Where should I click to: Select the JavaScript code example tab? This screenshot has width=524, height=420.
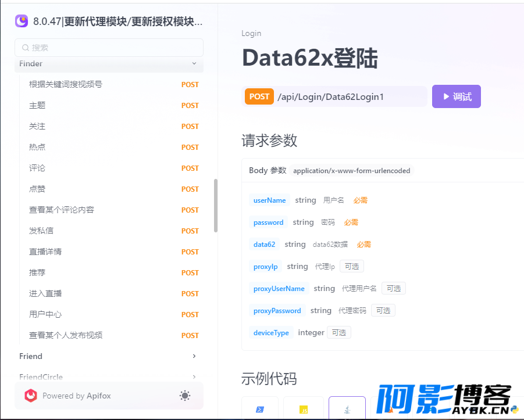coord(304,409)
